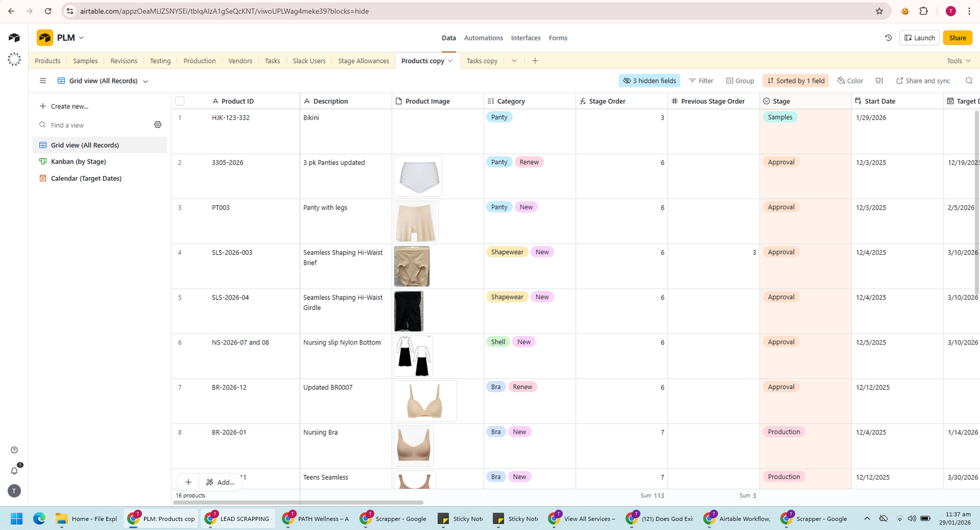Open the help question mark icon

click(14, 450)
